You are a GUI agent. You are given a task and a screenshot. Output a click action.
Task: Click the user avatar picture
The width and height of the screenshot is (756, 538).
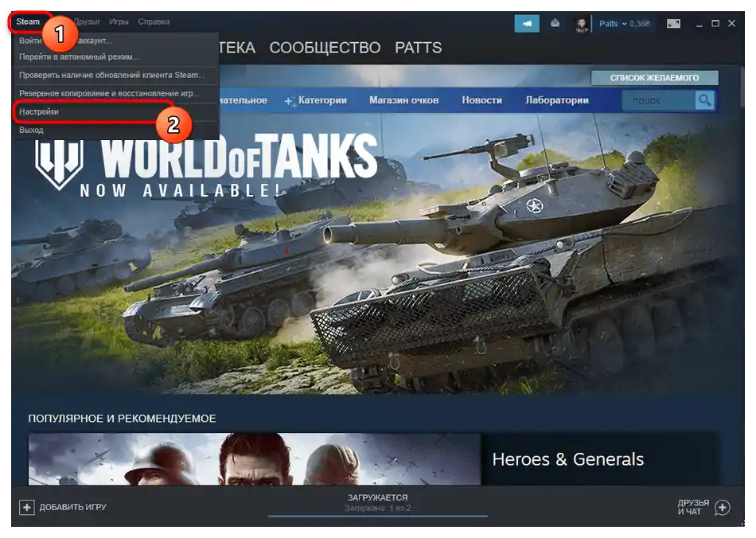point(582,24)
